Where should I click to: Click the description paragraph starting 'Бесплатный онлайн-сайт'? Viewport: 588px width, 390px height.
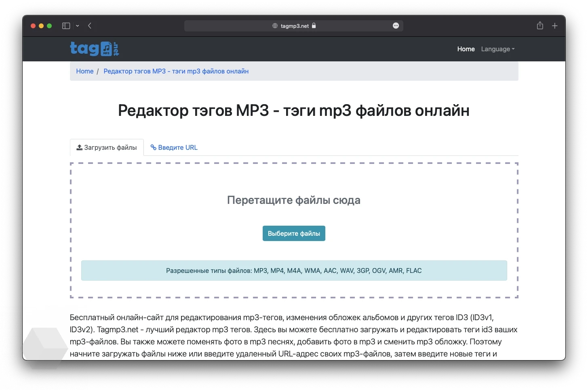[294, 336]
